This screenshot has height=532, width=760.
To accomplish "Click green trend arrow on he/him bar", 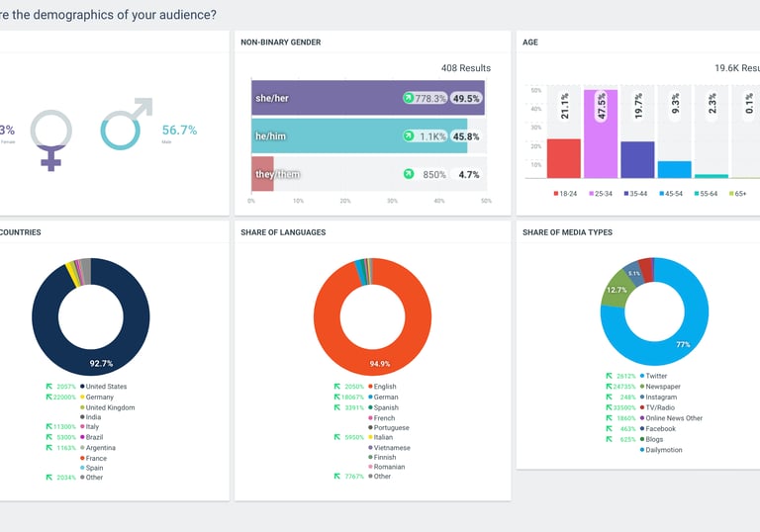I will (409, 136).
